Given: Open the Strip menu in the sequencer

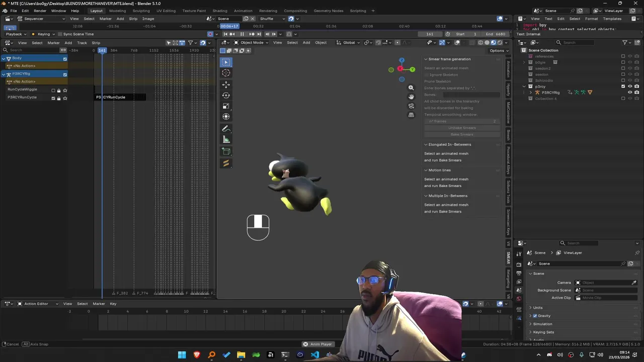Looking at the screenshot, I should [133, 19].
